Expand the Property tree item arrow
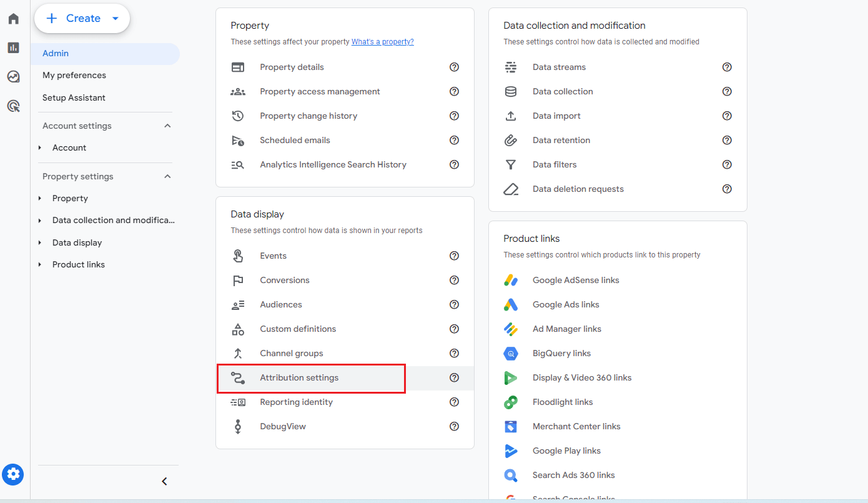Image resolution: width=868 pixels, height=503 pixels. point(40,198)
